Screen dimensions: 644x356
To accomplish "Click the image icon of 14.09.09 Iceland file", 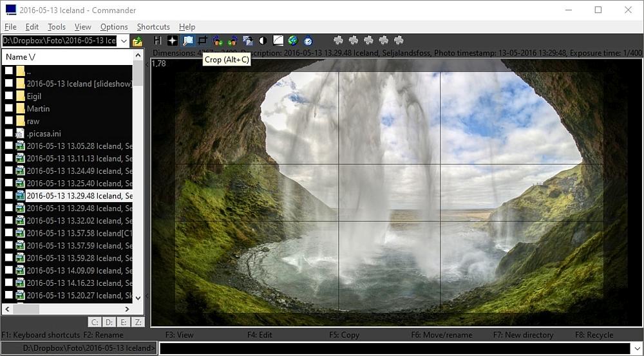I will point(21,270).
